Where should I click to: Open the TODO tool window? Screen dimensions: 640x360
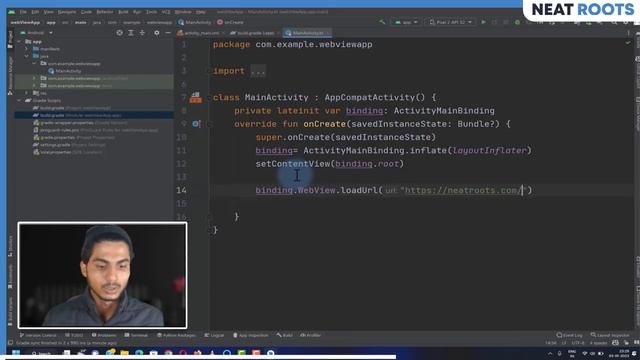pos(74,335)
